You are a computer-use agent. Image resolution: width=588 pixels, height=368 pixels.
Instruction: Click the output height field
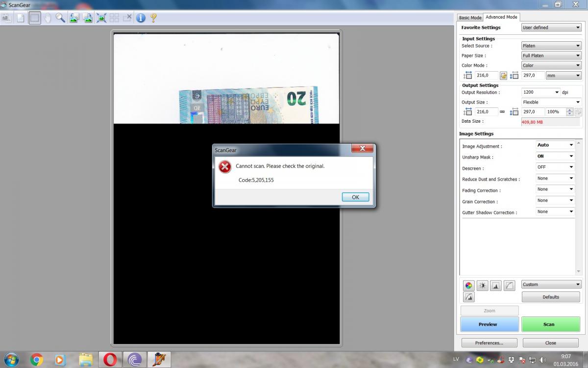click(533, 112)
